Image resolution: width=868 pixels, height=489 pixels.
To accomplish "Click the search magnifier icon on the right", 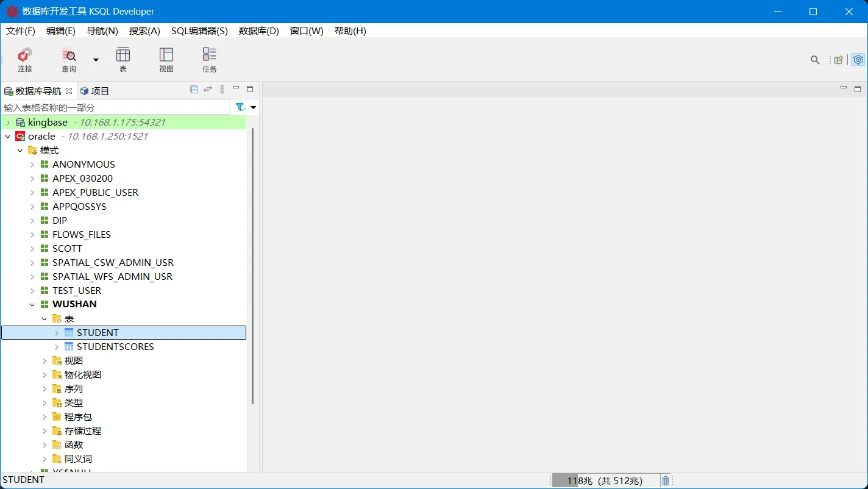I will coord(815,60).
